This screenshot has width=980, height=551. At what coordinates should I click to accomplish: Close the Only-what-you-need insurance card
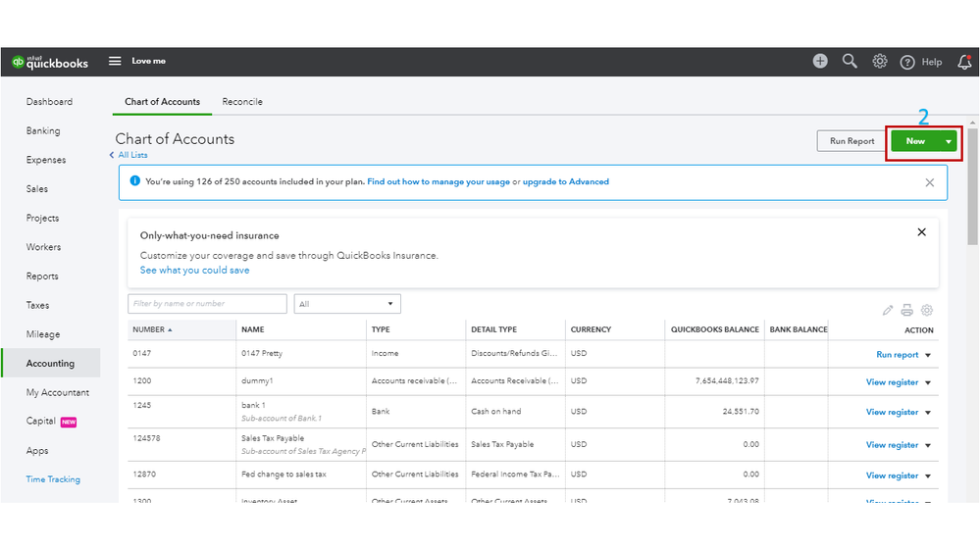click(921, 232)
